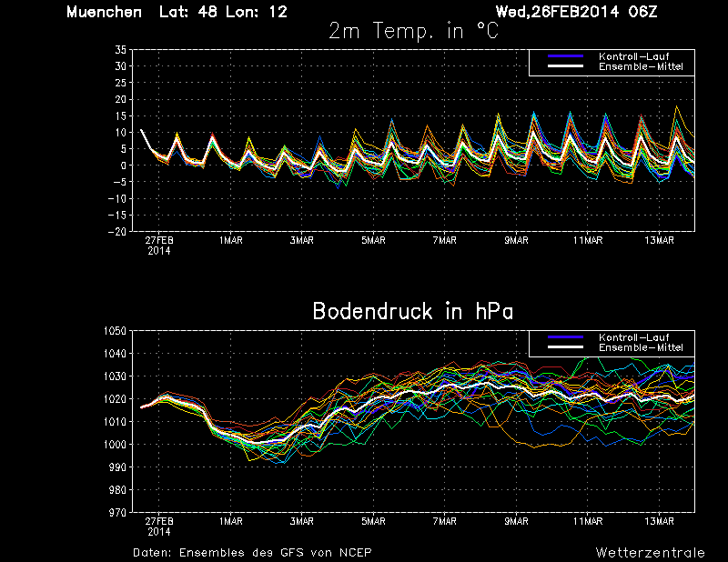Click the "3MAR" date under temperature chart
The image size is (728, 562).
[x=302, y=240]
